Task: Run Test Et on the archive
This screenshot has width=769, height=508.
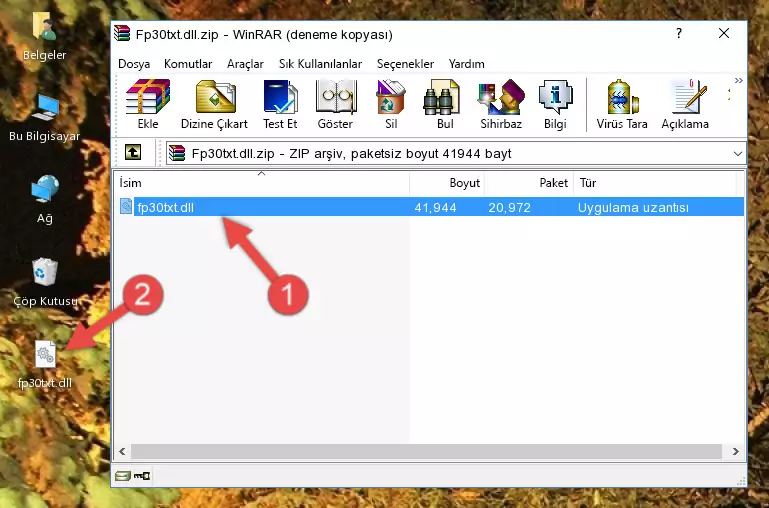Action: 280,104
